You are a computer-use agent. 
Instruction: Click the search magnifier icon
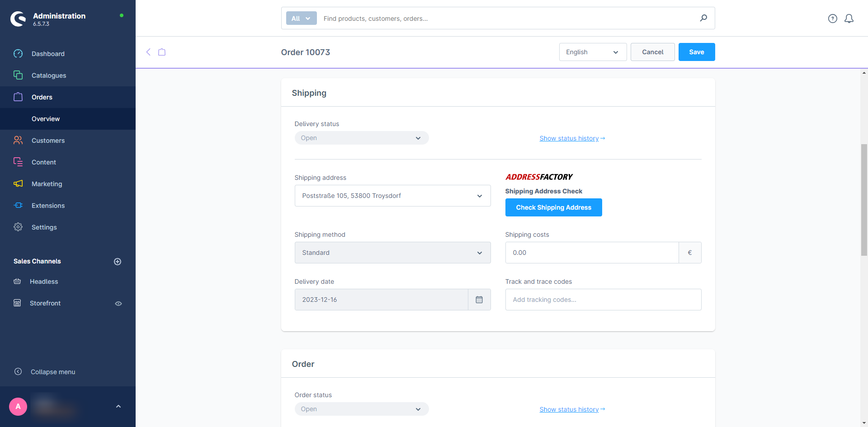click(703, 18)
